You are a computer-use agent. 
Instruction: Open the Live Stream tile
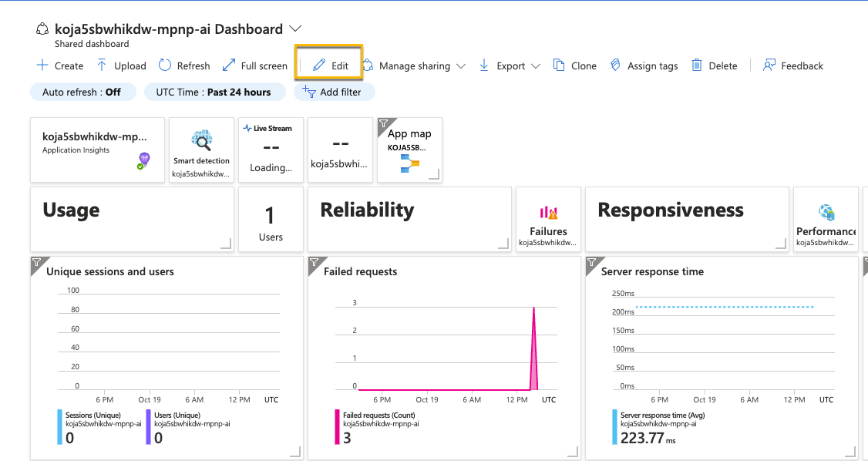point(271,150)
